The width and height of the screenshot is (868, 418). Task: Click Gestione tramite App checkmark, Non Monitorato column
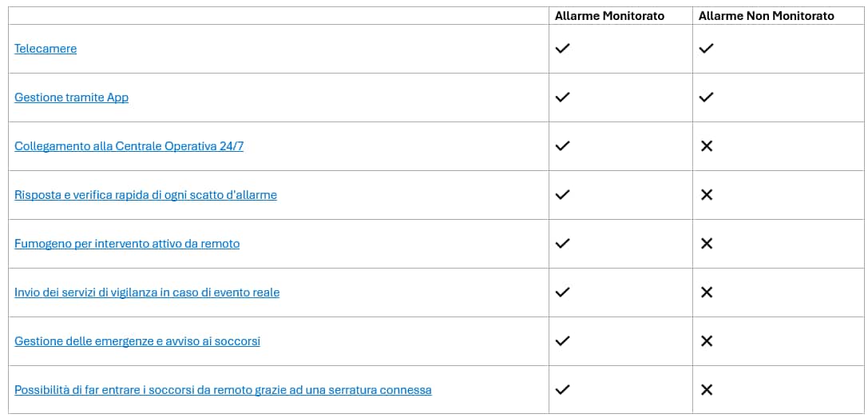(x=706, y=98)
